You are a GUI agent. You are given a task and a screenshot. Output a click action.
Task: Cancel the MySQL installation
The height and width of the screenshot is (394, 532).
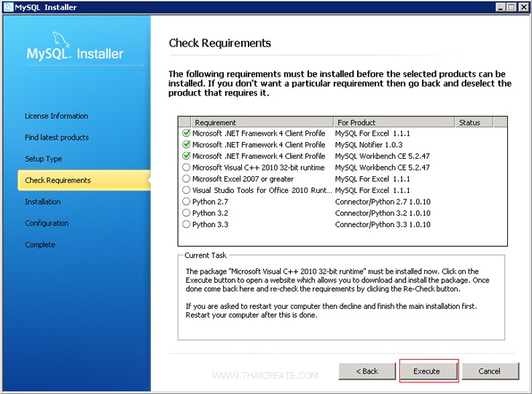490,371
